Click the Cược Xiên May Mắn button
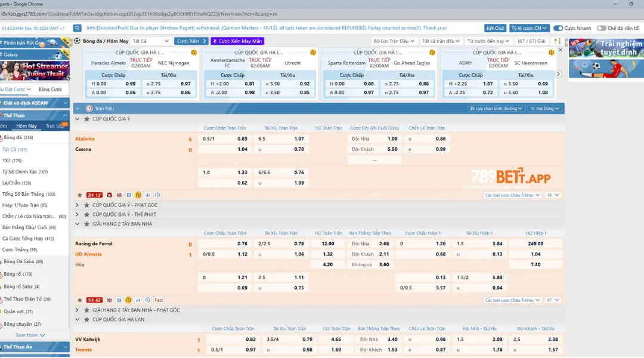 (x=237, y=41)
